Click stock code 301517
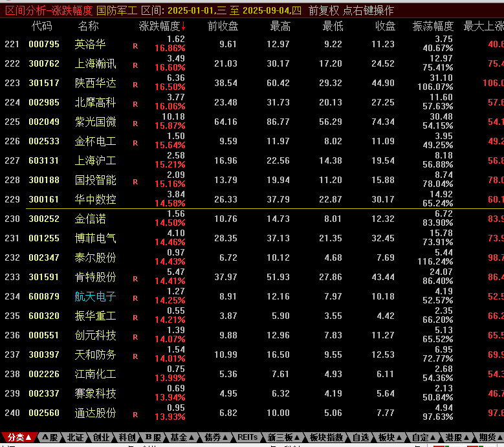504x447 pixels. [44, 83]
